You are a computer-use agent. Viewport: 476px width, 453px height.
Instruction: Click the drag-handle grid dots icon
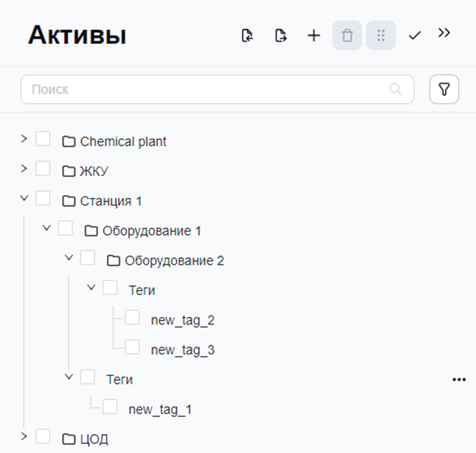click(381, 36)
